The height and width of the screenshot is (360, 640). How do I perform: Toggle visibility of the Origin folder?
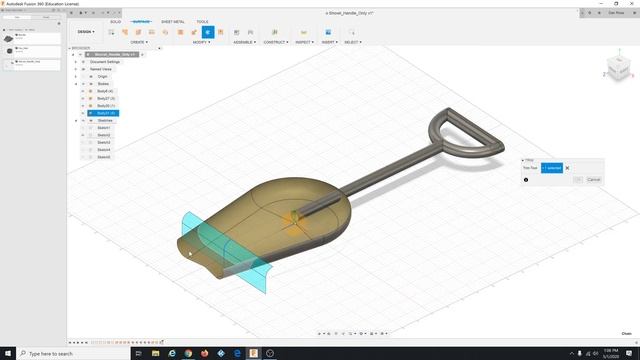(83, 76)
